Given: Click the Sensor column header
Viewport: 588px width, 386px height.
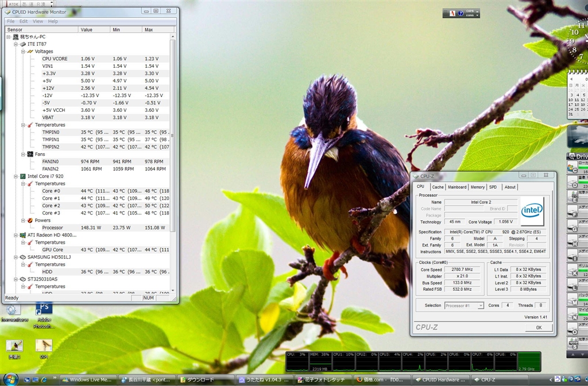Looking at the screenshot, I should [x=41, y=30].
